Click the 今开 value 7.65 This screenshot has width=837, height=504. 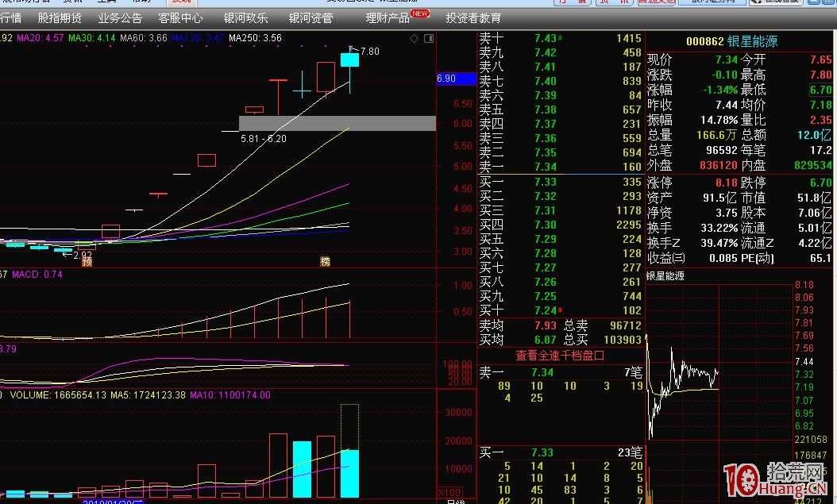pos(821,60)
